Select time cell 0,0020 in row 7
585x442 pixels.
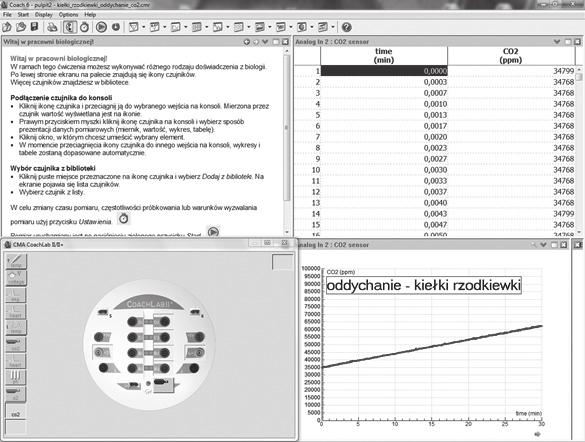pyautogui.click(x=384, y=137)
